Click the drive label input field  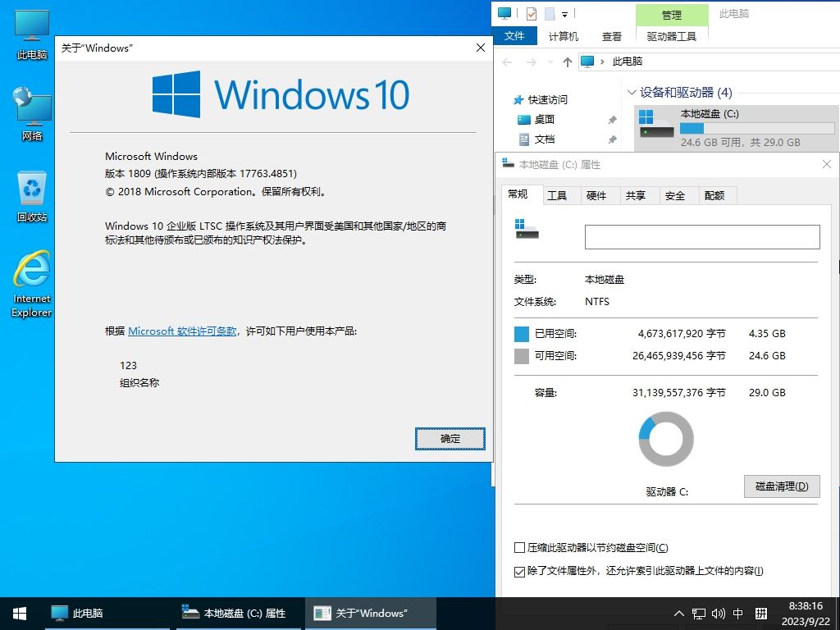(701, 237)
